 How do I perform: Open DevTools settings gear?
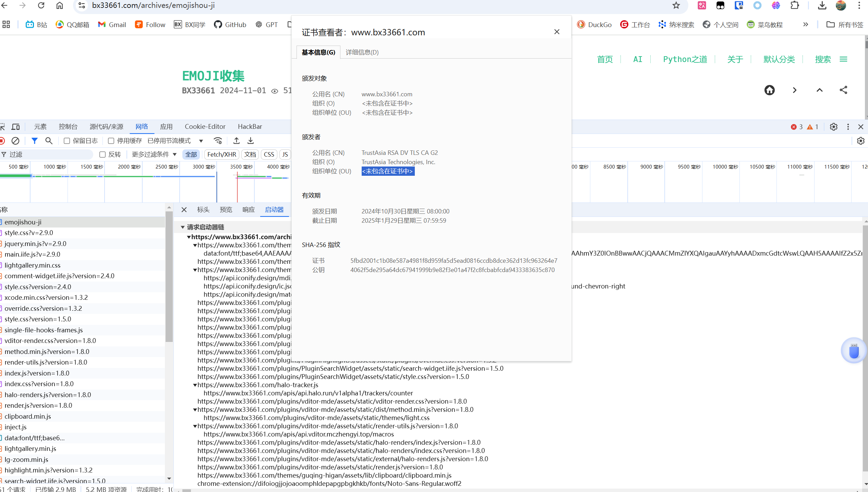click(834, 127)
